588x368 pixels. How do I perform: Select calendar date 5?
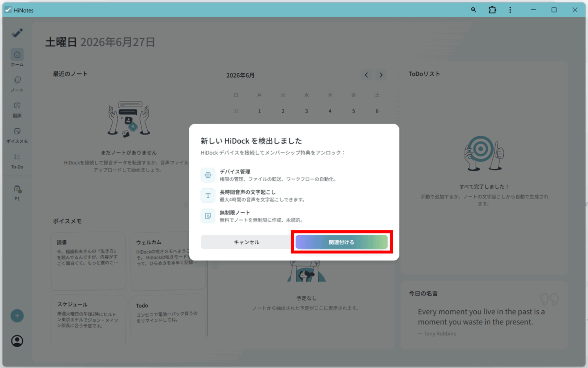[354, 111]
